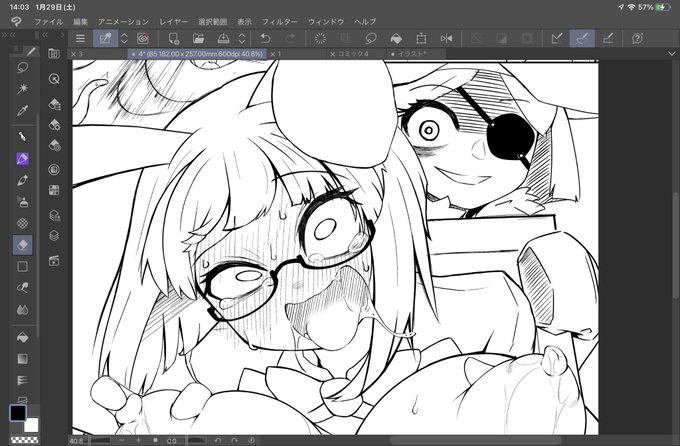Open the Layer stack palette icon

pos(54,236)
